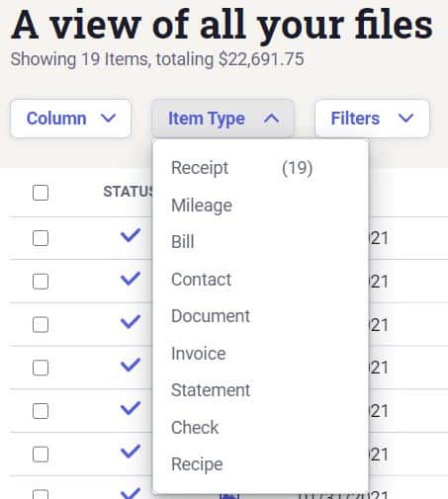
Task: Pick Recipe from the list
Action: [260, 464]
